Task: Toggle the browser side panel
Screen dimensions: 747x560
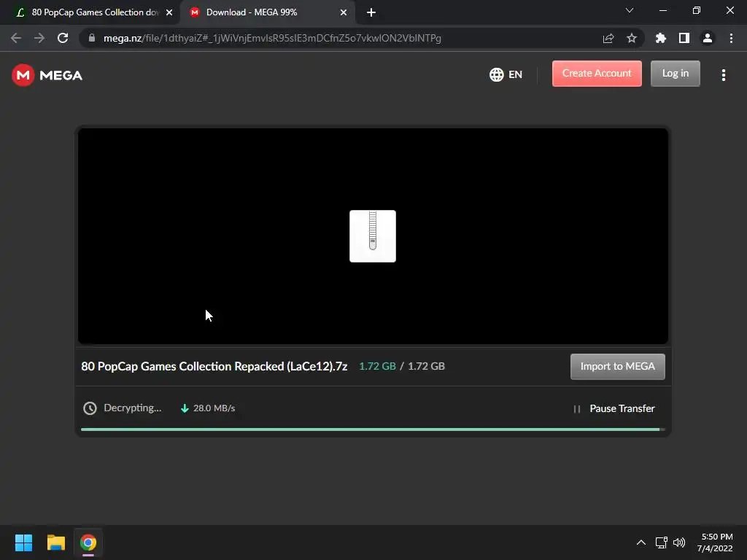Action: [684, 38]
